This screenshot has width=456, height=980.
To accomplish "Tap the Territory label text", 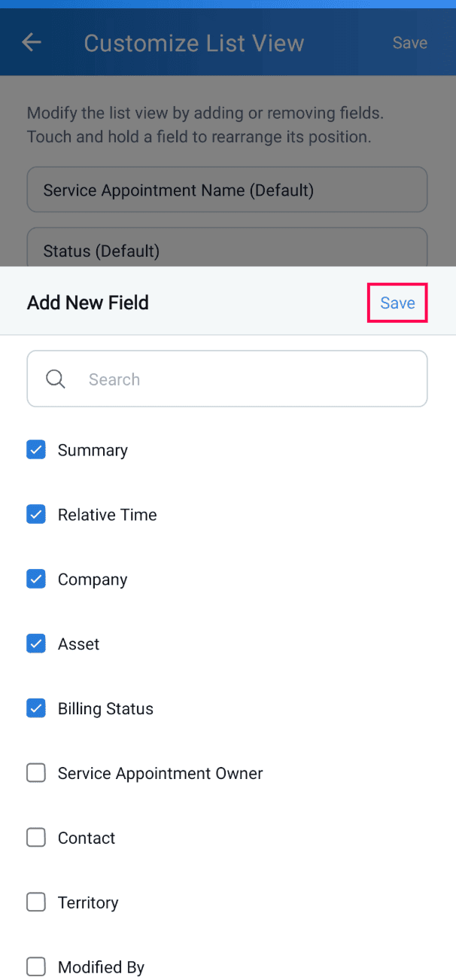I will click(88, 902).
